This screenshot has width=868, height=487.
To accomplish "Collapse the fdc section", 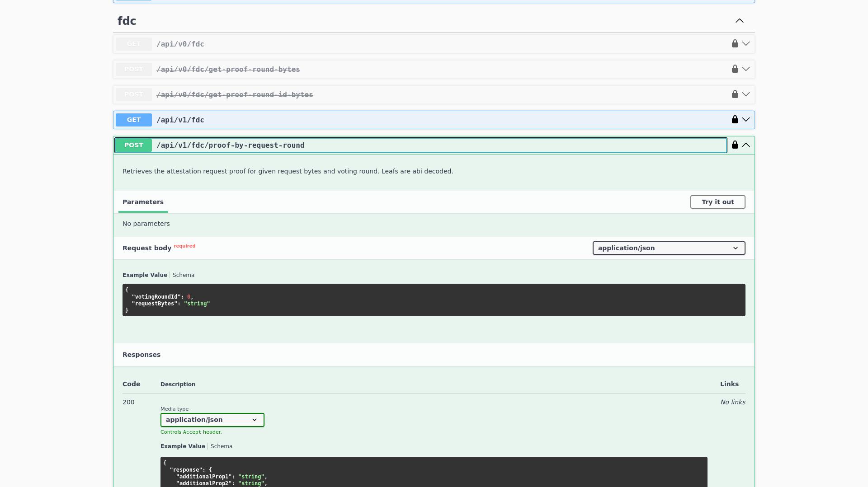I will pyautogui.click(x=739, y=20).
